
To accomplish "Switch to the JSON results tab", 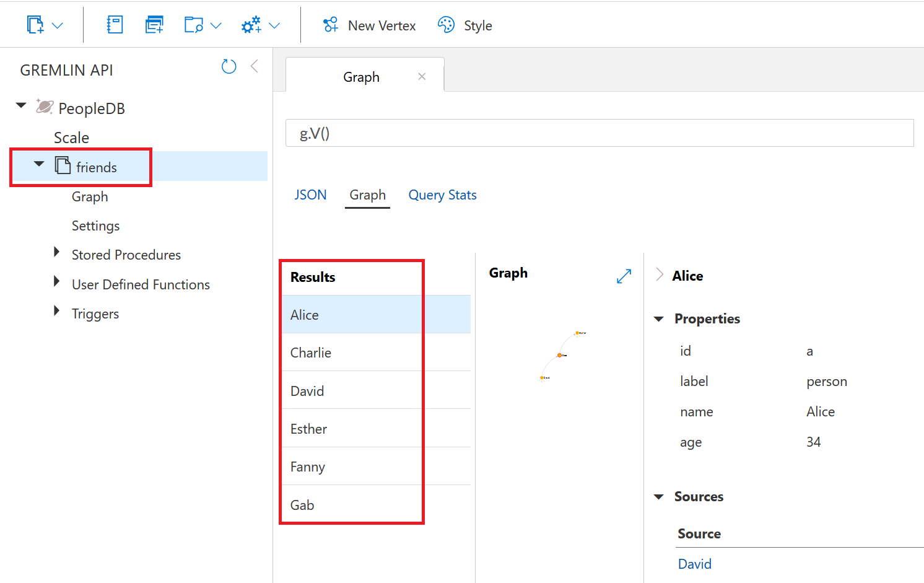I will tap(310, 195).
